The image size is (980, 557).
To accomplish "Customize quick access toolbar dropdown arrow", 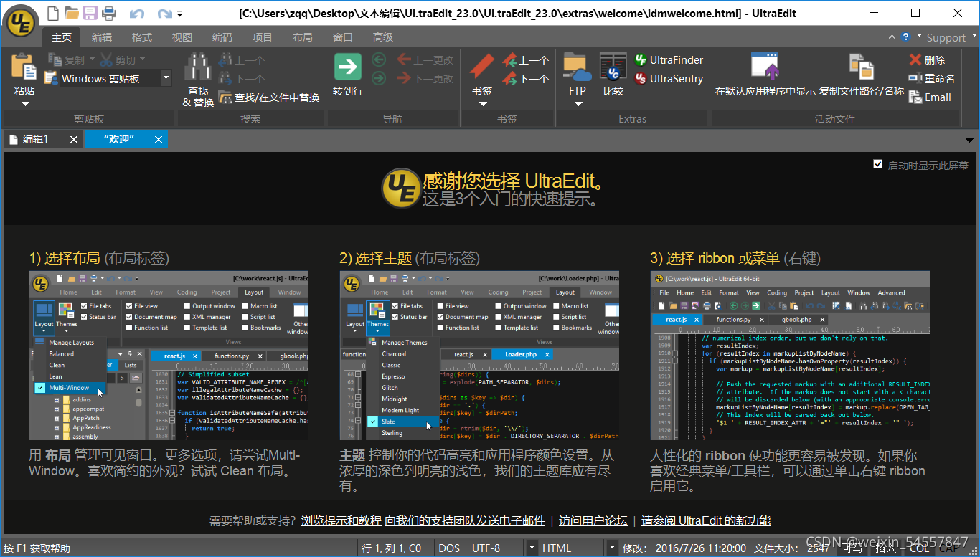I will (179, 14).
